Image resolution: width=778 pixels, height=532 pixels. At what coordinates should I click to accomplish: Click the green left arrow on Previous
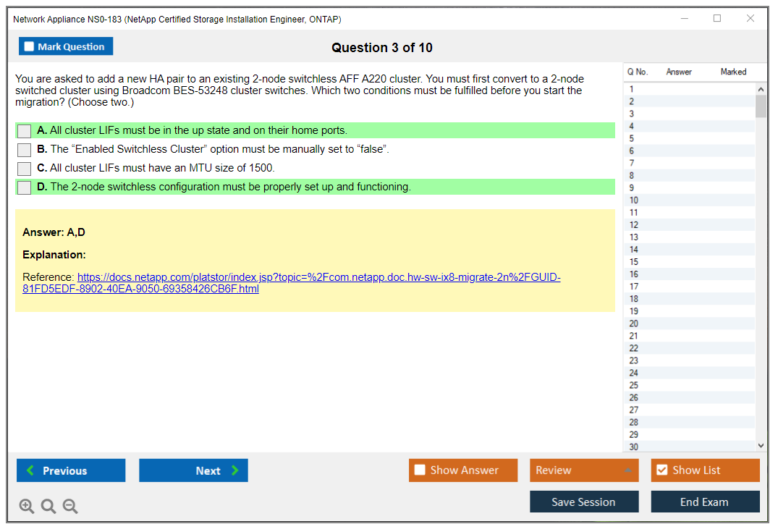30,470
